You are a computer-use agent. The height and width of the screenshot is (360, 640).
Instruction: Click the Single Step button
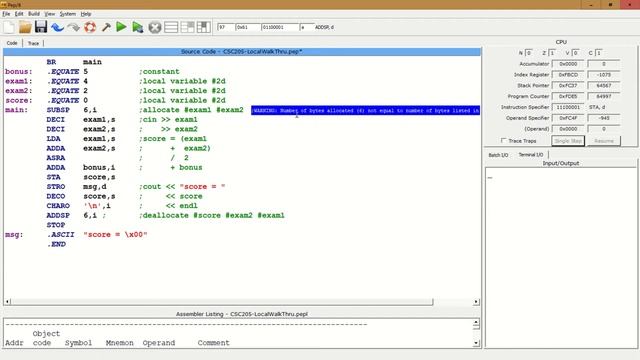568,141
